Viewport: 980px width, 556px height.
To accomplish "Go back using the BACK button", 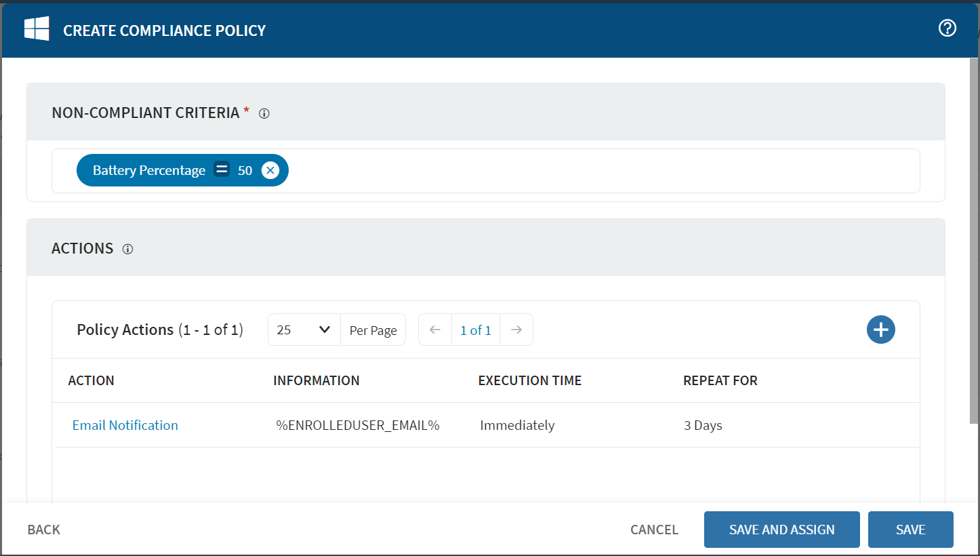I will click(43, 530).
